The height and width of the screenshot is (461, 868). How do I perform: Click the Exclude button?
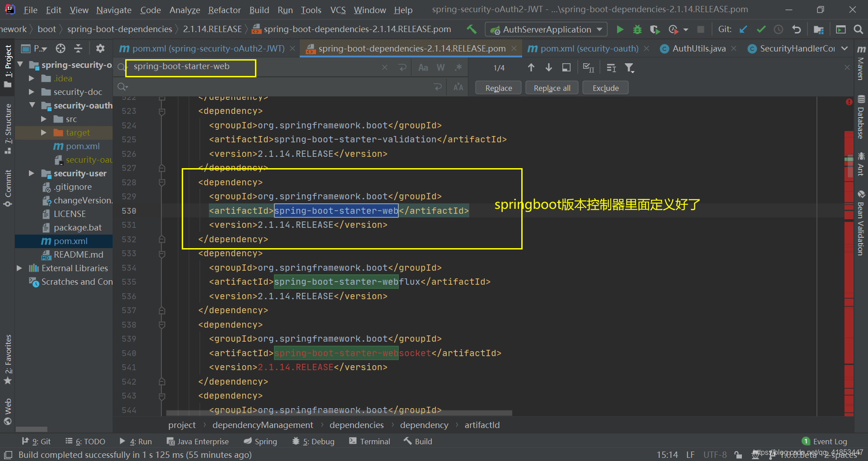coord(605,88)
